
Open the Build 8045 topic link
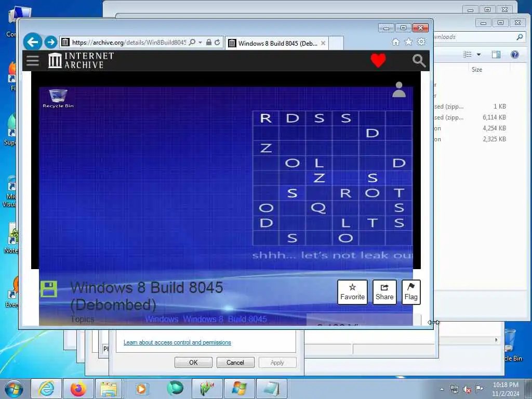coord(247,319)
